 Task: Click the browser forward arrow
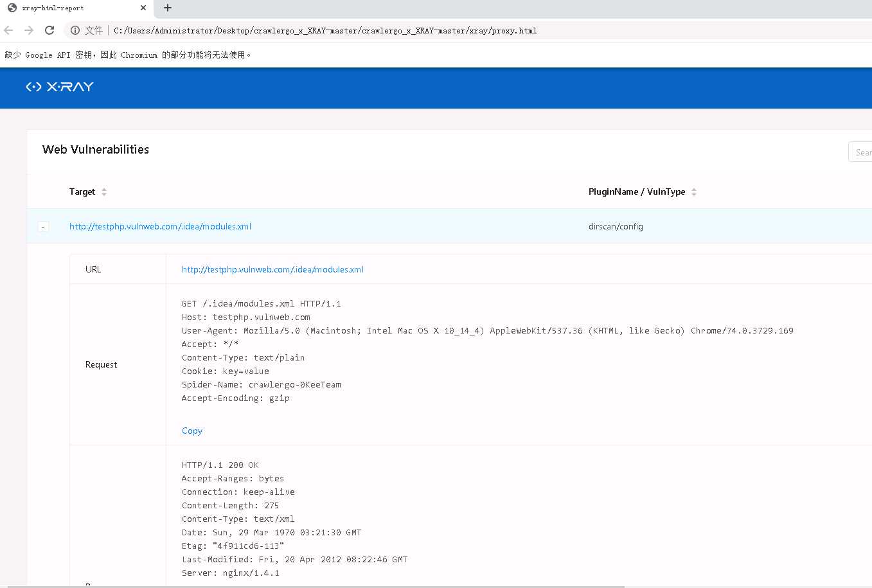(x=29, y=30)
